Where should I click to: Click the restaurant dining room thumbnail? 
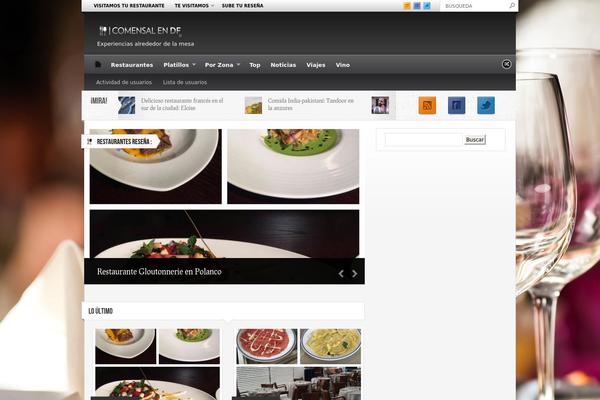pos(298,383)
